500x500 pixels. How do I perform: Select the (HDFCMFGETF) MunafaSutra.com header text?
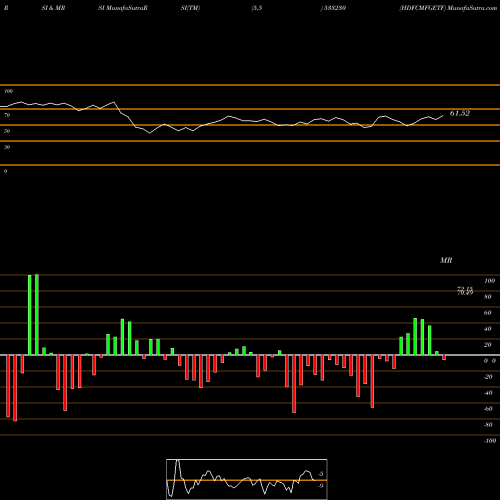(x=448, y=8)
